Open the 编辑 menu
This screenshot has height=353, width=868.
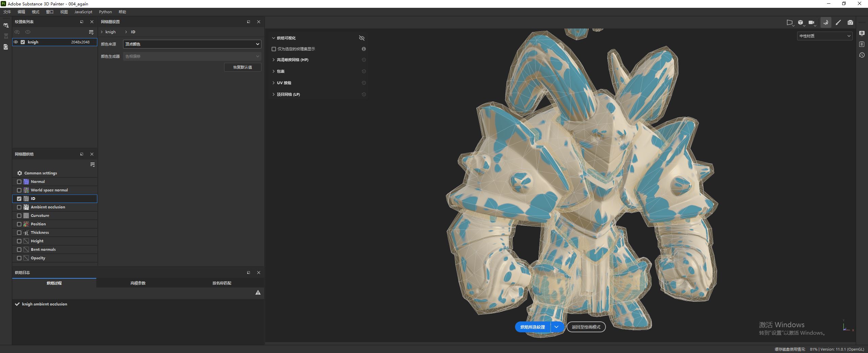click(21, 12)
